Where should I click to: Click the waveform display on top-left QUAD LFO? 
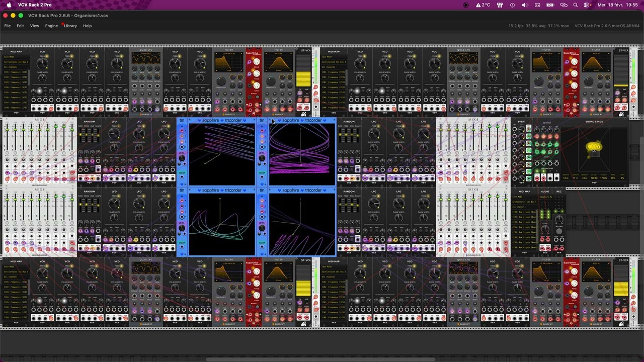pos(146,58)
